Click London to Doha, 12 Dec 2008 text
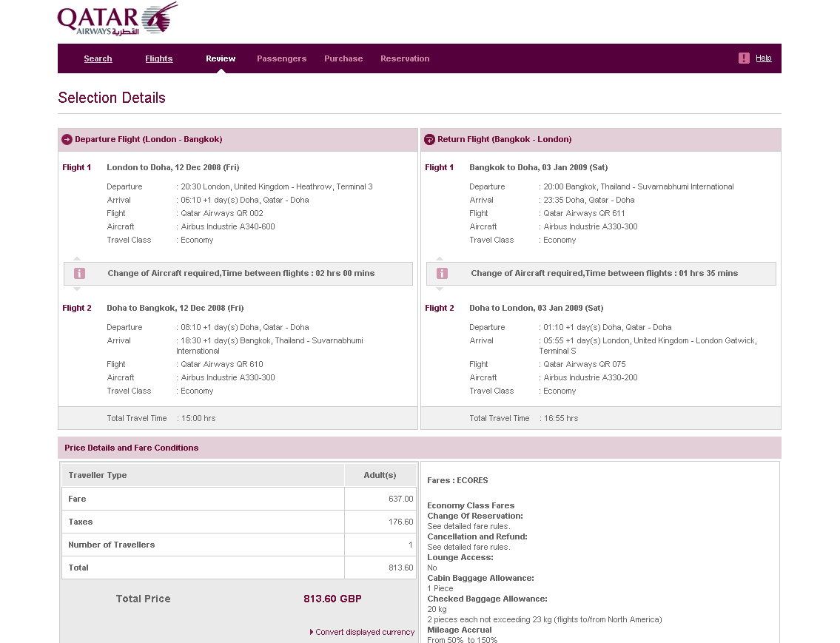Viewport: 840px width, 643px height. 173,167
